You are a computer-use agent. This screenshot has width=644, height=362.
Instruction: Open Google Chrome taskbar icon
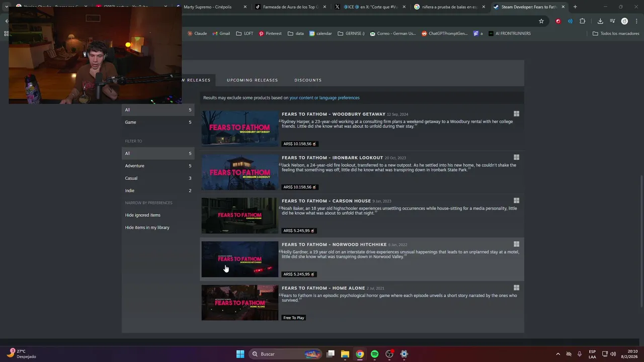(360, 354)
